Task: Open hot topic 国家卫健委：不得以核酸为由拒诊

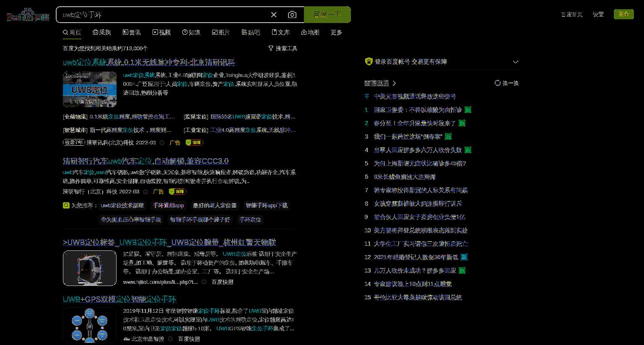Action: click(x=418, y=110)
